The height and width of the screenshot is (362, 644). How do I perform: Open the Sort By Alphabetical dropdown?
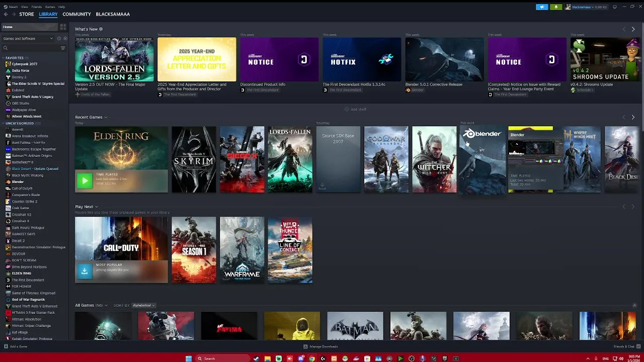tap(143, 305)
